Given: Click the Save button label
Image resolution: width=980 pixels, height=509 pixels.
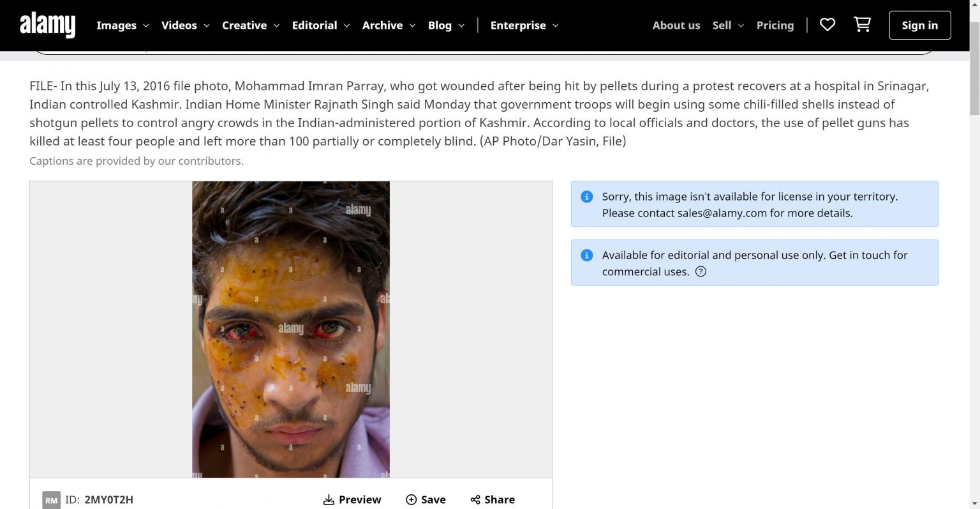Looking at the screenshot, I should [x=433, y=499].
